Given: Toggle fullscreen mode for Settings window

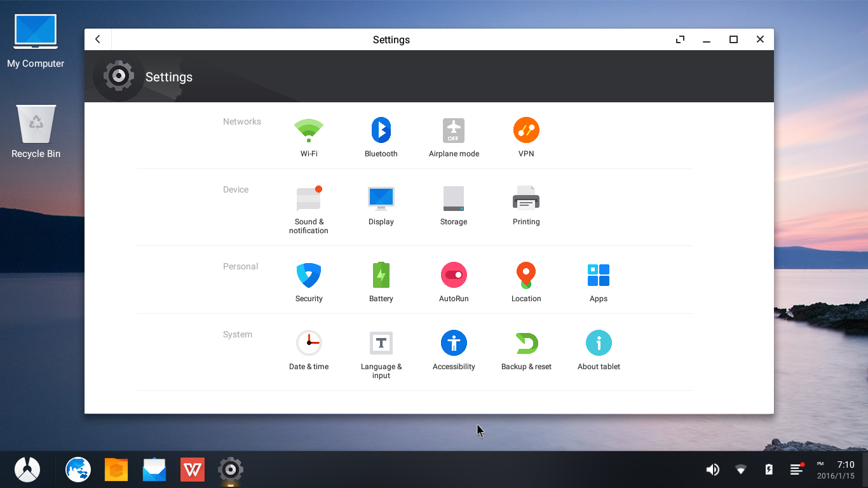Looking at the screenshot, I should tap(679, 39).
